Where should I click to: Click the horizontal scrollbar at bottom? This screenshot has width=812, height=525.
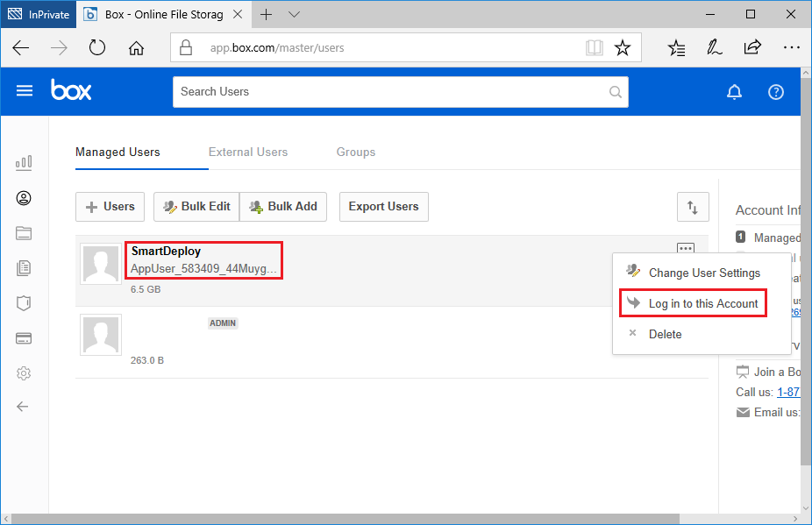(345, 518)
